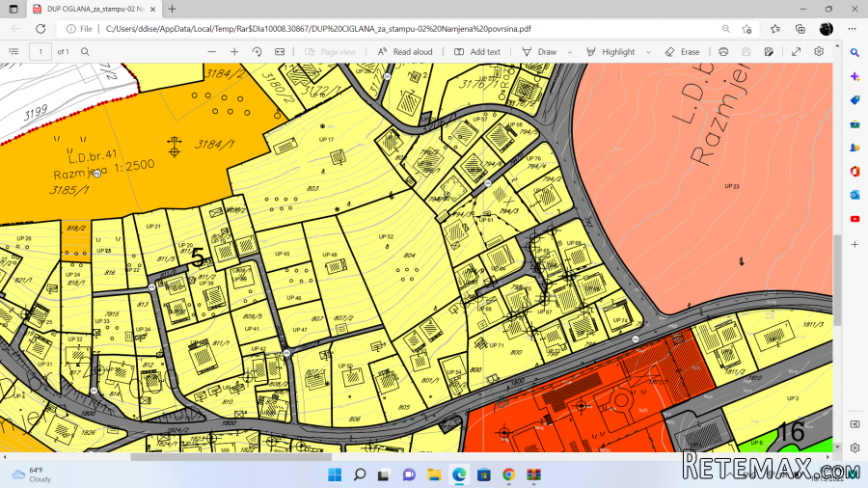The image size is (868, 488).
Task: Open sidebar Tools briefcase icon
Action: tap(855, 124)
